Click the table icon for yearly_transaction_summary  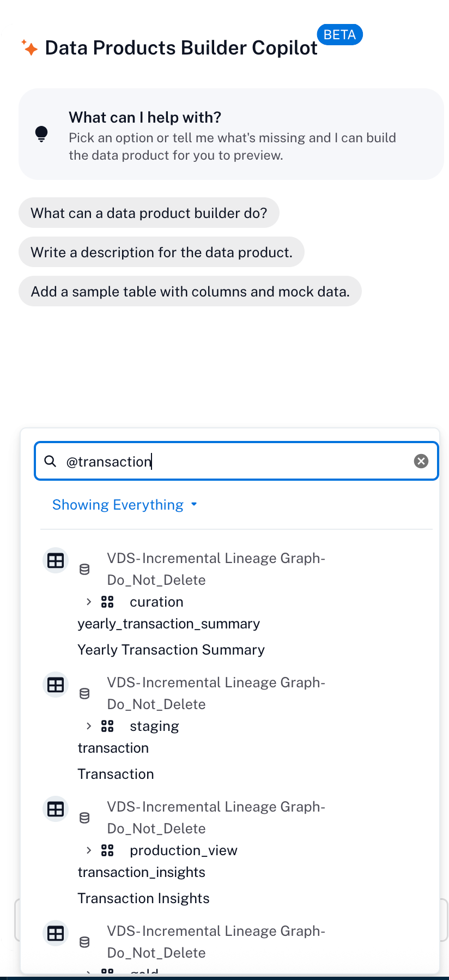tap(56, 560)
